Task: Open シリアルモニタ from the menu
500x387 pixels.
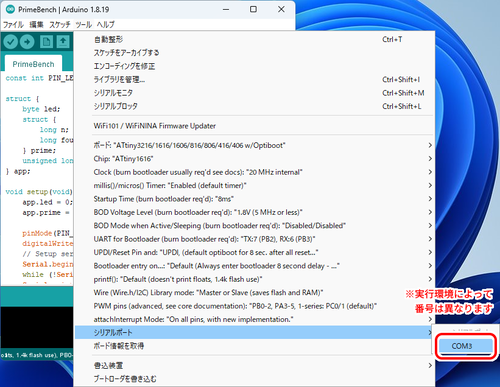Action: 254,93
